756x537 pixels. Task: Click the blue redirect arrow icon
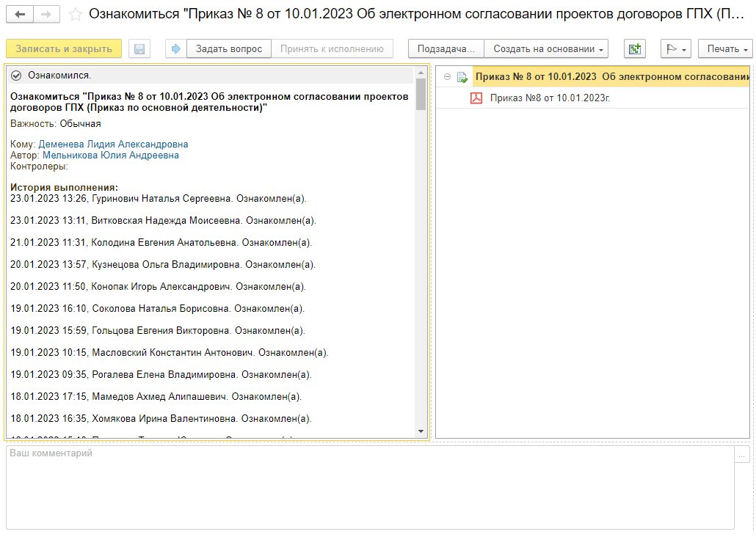(176, 49)
